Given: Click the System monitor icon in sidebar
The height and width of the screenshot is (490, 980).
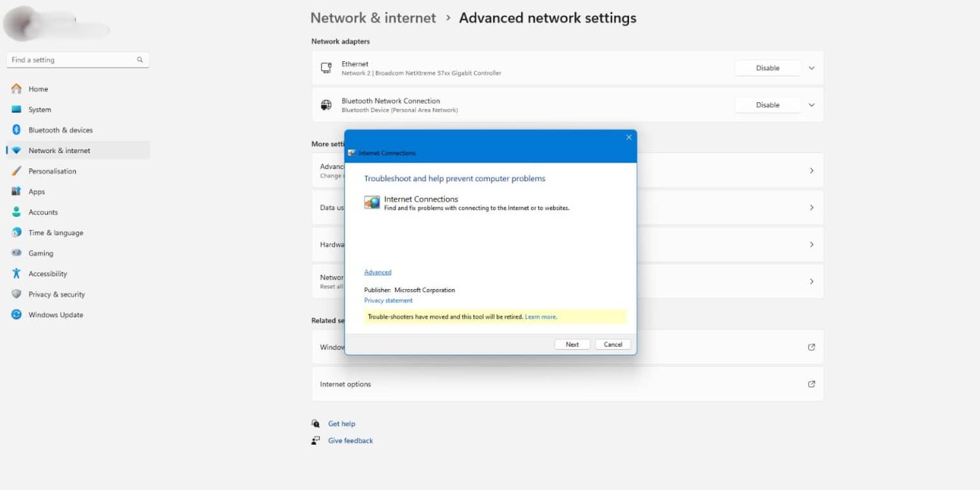Looking at the screenshot, I should [16, 109].
